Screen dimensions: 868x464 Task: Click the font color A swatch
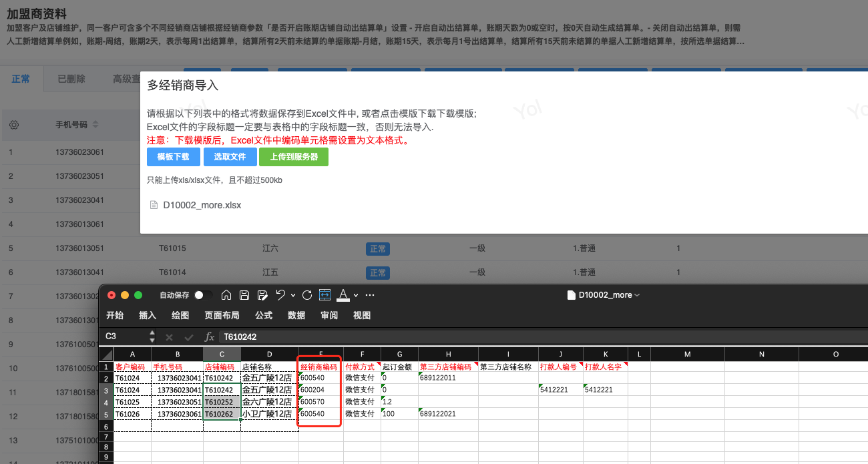(343, 295)
